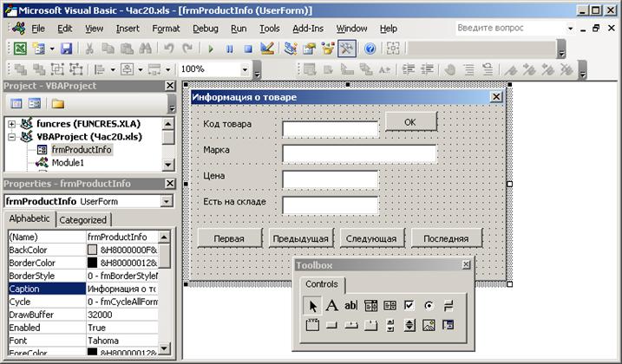622x364 pixels.
Task: Open the Format menu
Action: click(x=166, y=29)
